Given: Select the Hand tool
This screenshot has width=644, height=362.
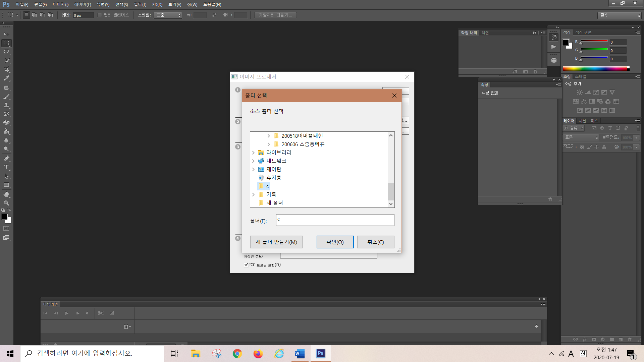Looking at the screenshot, I should 6,194.
